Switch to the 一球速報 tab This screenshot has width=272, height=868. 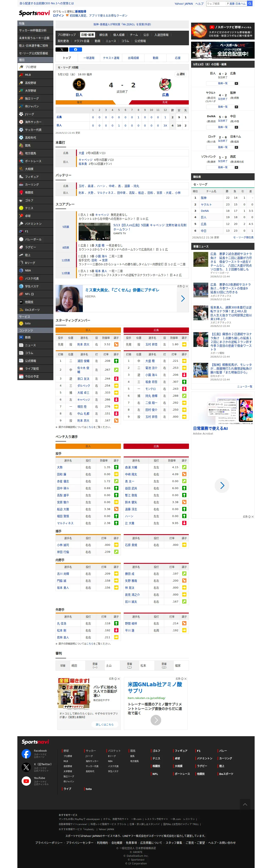[89, 58]
